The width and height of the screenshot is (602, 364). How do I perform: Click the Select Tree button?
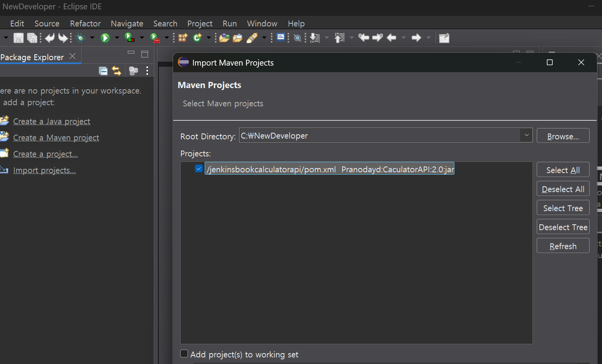[x=563, y=208]
